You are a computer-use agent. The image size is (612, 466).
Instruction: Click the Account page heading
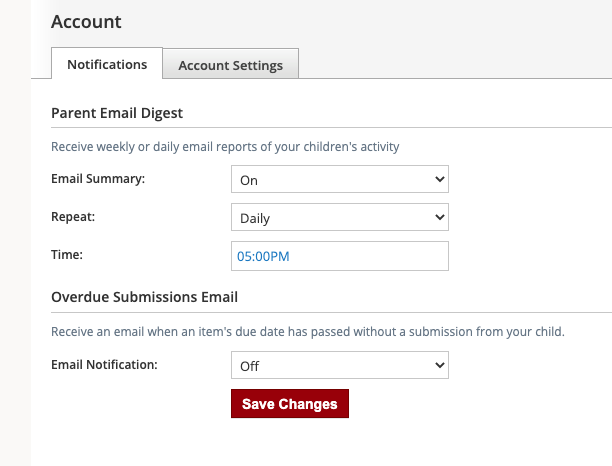pos(86,21)
